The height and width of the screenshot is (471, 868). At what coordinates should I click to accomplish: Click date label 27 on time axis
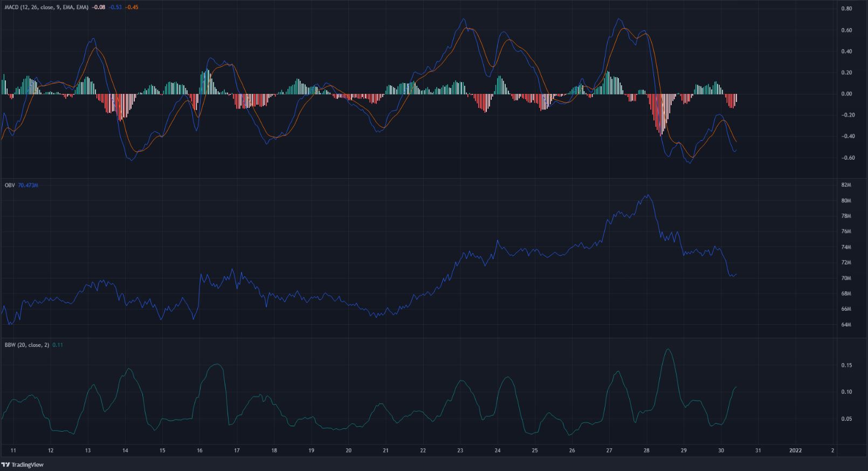click(609, 450)
